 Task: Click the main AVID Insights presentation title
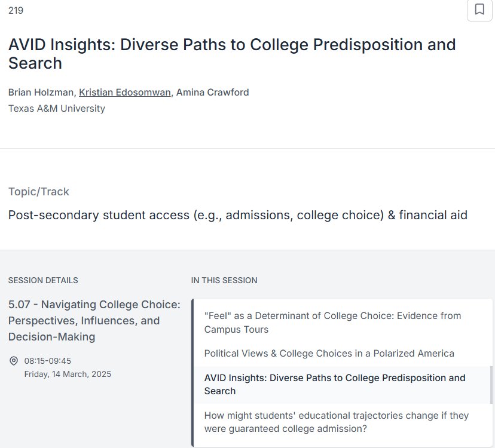coord(232,54)
